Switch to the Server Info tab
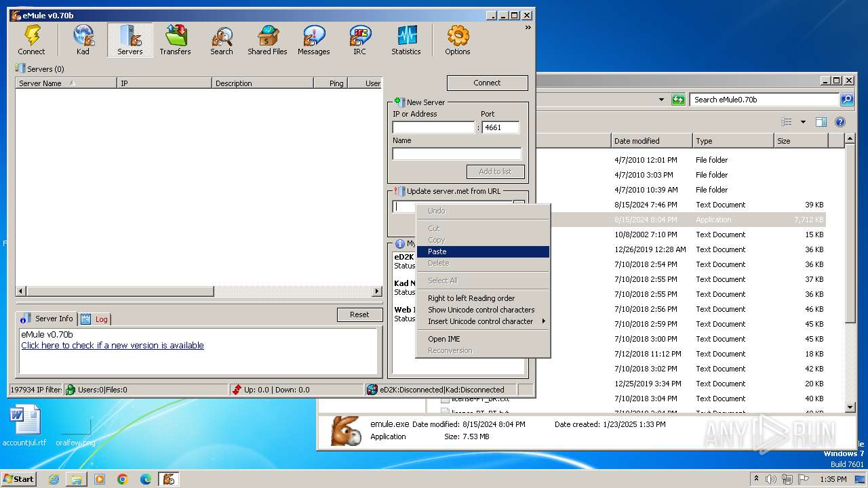868x488 pixels. [x=47, y=319]
